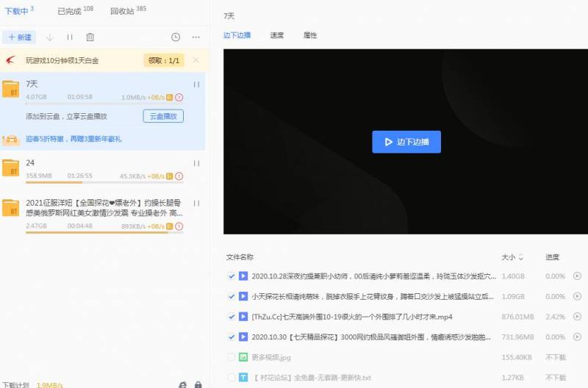The width and height of the screenshot is (588, 388).
Task: Open the 回收站 tab
Action: pos(126,11)
